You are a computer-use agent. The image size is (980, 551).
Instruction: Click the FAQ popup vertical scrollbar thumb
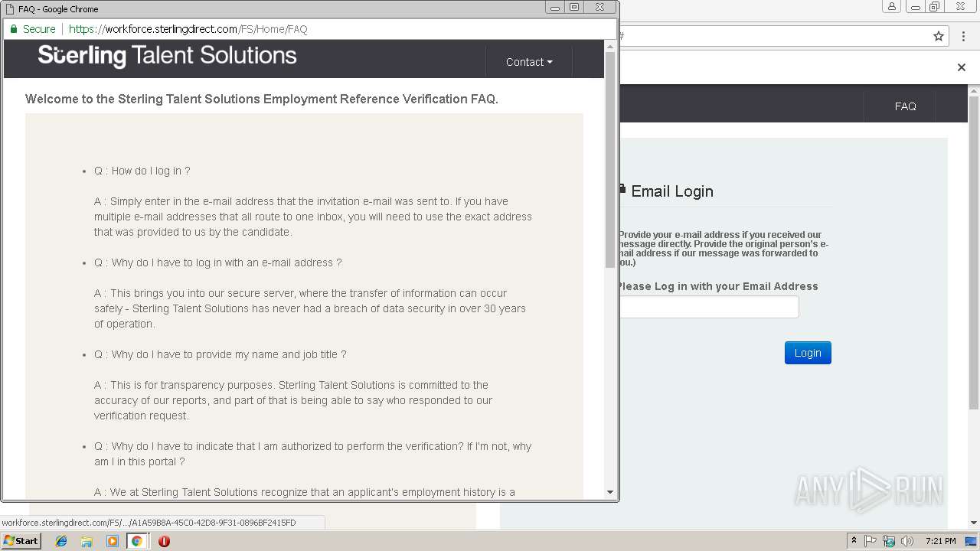tap(610, 161)
